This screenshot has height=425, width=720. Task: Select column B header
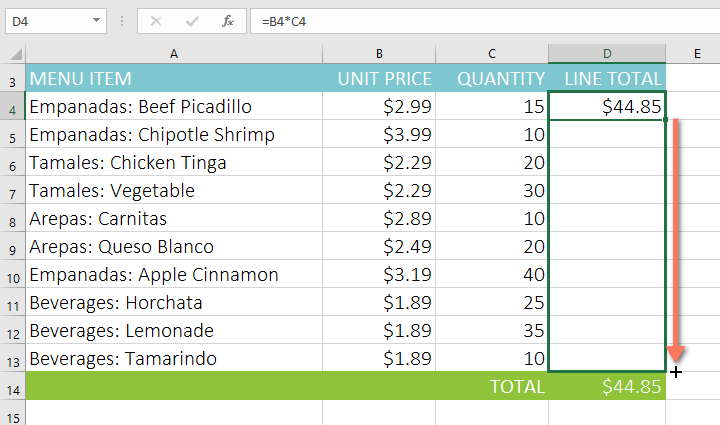379,53
